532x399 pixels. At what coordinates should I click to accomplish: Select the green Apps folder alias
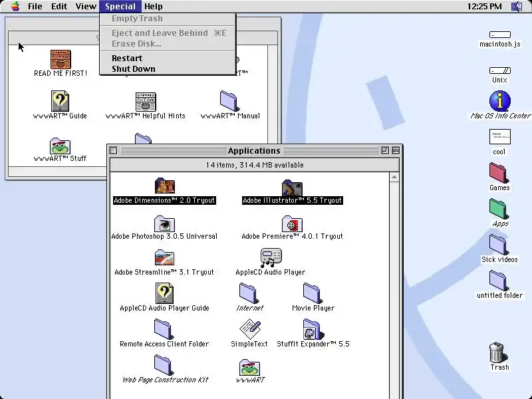click(498, 209)
